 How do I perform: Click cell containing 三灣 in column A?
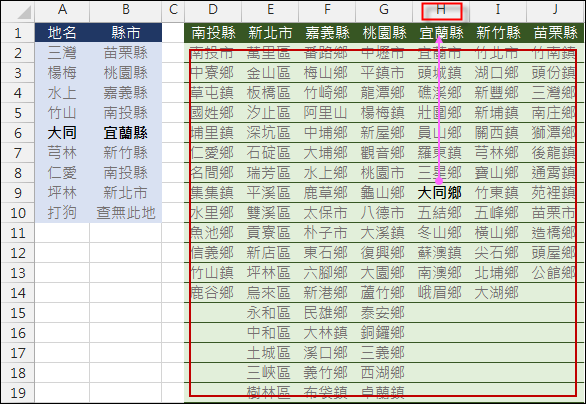tap(62, 53)
